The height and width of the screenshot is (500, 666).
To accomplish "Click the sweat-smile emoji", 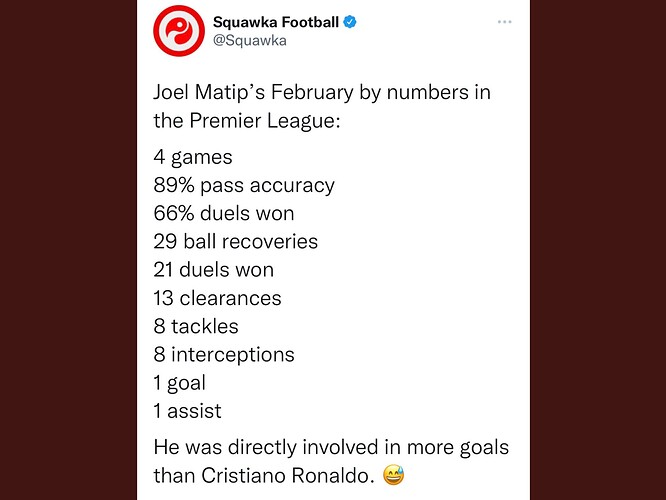I will point(394,475).
